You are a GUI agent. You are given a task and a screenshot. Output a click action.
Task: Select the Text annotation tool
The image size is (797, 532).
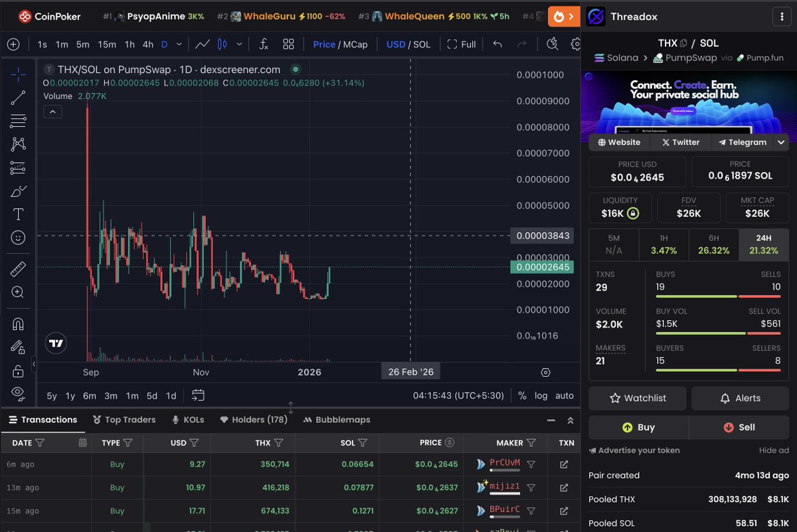18,215
